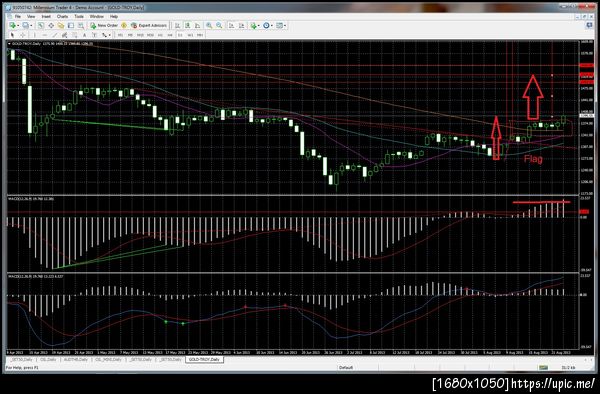Expand the Profiles dropdown arrow
The width and height of the screenshot is (600, 394).
click(31, 25)
